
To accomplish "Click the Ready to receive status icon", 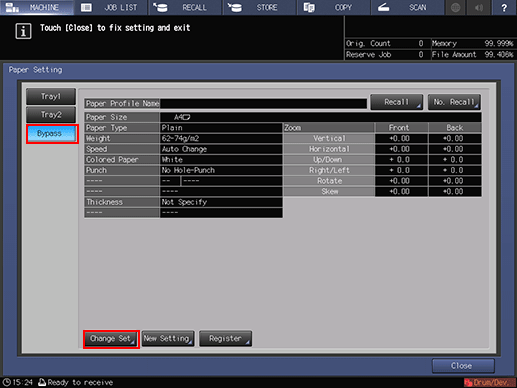I will pos(42,382).
